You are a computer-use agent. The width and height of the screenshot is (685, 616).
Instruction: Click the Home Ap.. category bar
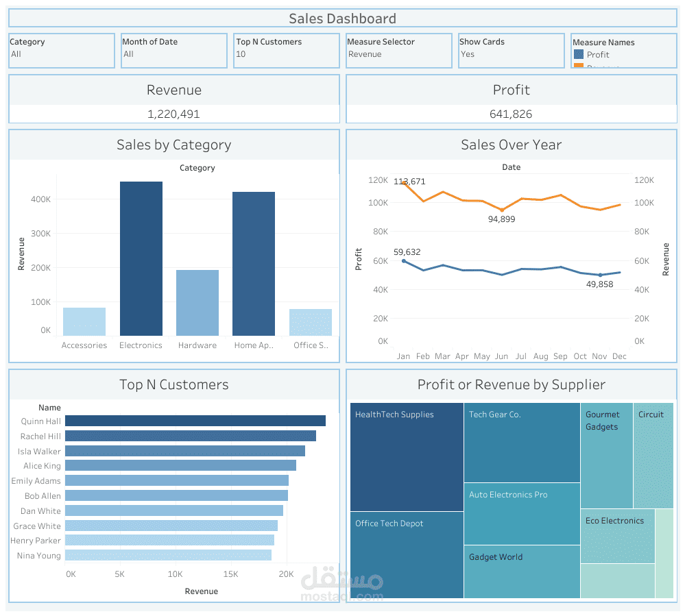pos(254,264)
